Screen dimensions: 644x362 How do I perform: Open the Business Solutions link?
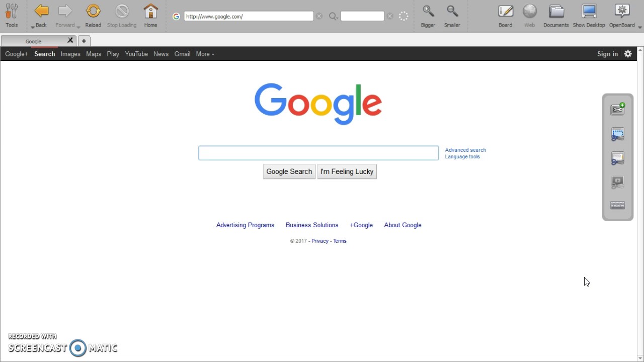click(312, 225)
